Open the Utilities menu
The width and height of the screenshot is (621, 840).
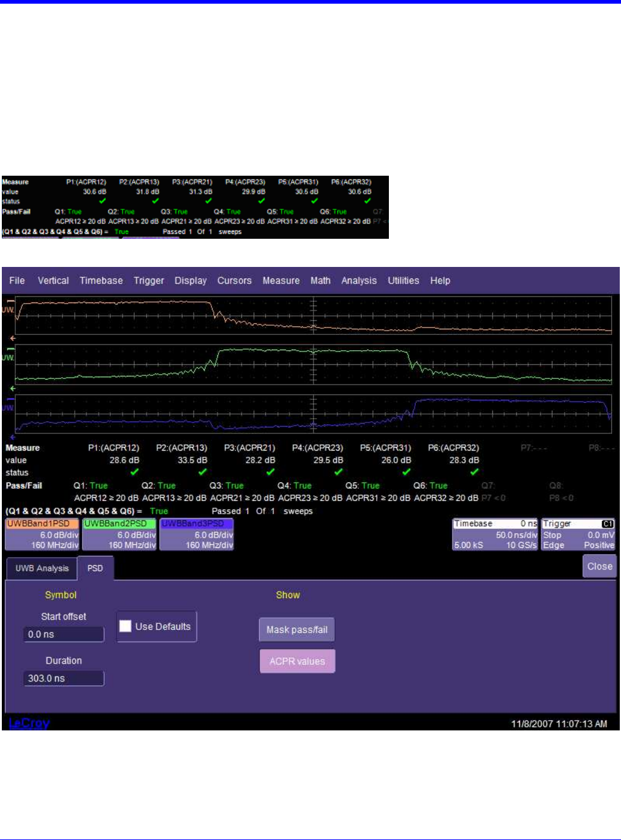click(403, 280)
